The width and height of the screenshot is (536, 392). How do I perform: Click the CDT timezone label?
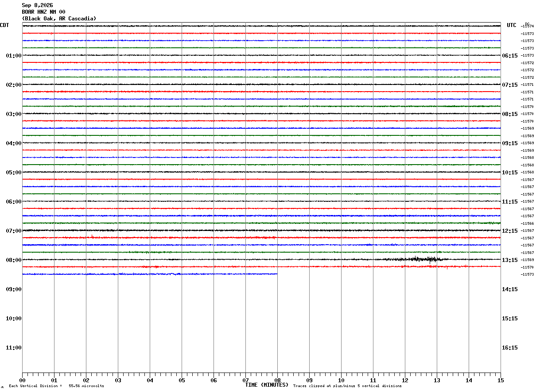click(x=4, y=25)
